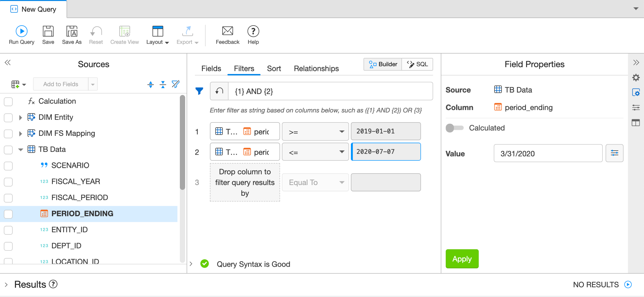Open the field properties sidebar icon

[636, 93]
